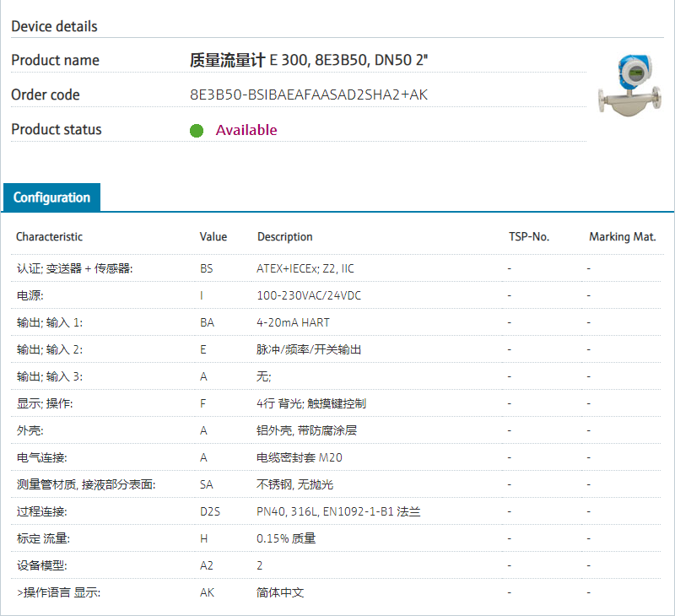
Task: Click the Characteristic column header
Action: pyautogui.click(x=49, y=237)
